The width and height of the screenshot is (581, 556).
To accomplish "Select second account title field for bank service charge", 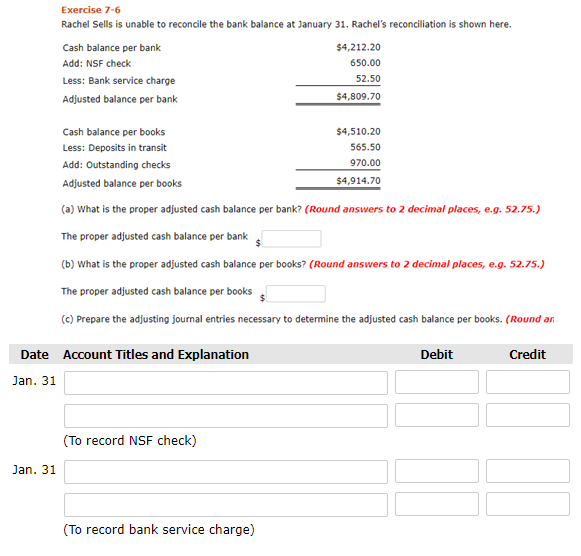I will click(226, 505).
